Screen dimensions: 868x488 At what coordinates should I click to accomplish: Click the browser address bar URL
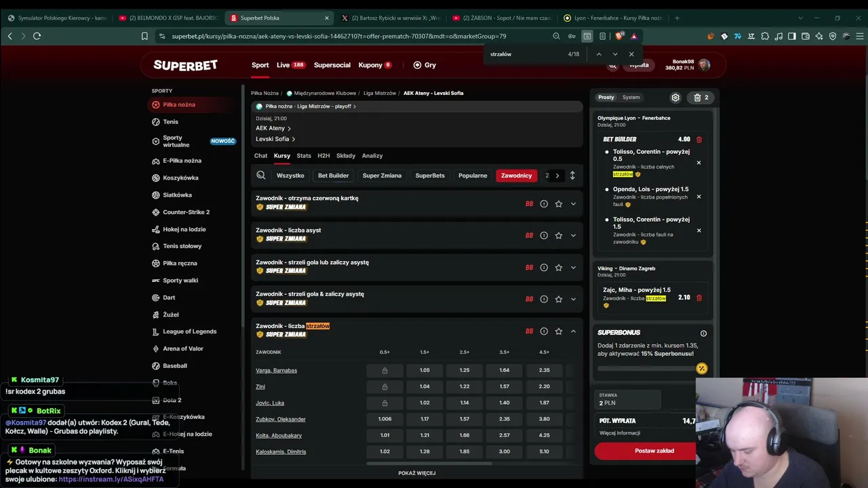[339, 36]
